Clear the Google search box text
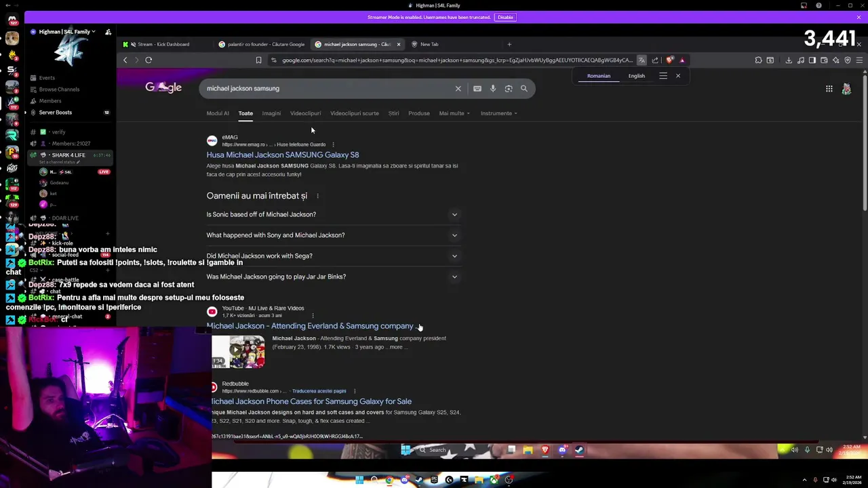The width and height of the screenshot is (868, 488). (x=458, y=88)
